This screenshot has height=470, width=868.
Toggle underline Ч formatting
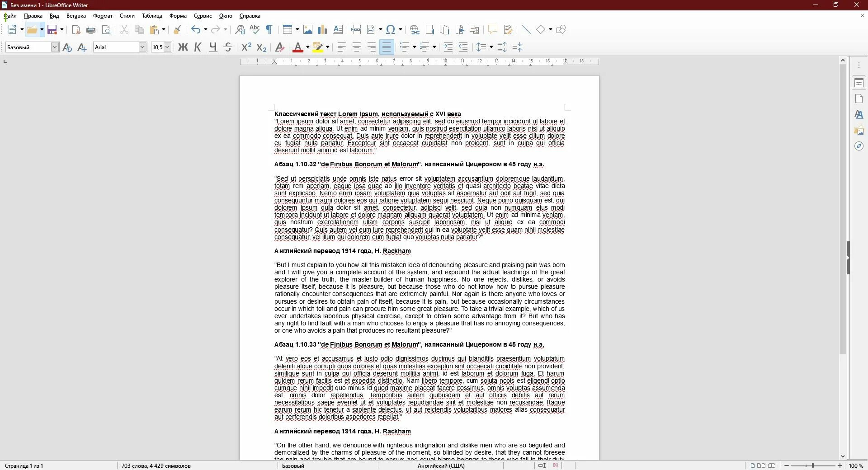point(213,47)
